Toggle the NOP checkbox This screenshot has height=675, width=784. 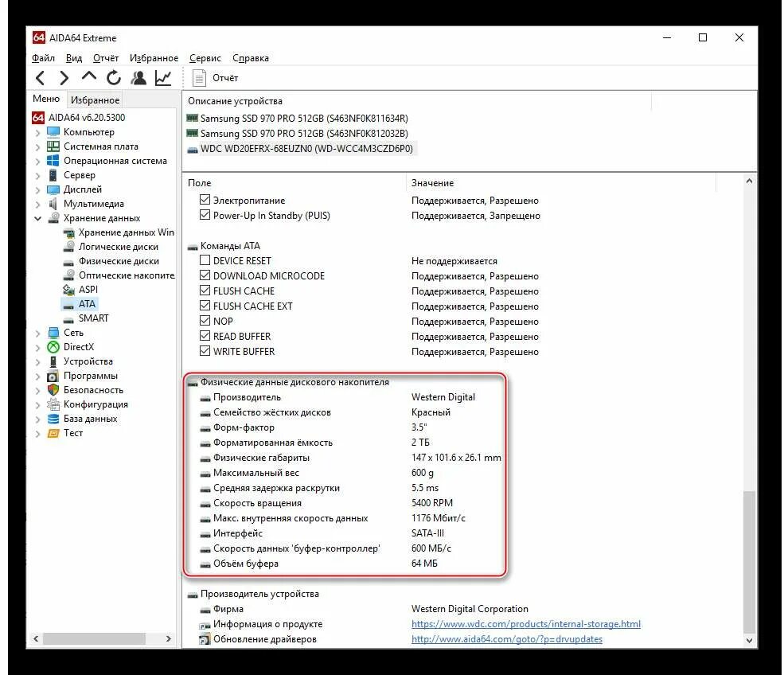[205, 321]
